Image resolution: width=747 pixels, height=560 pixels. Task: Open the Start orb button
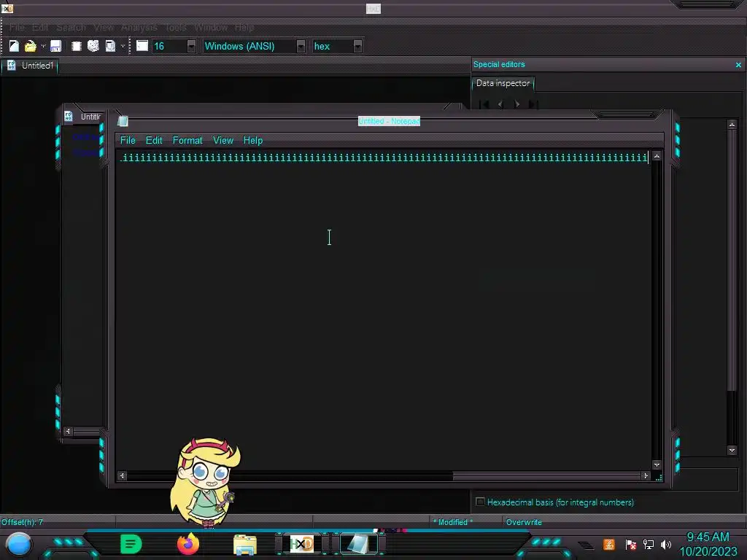[18, 544]
